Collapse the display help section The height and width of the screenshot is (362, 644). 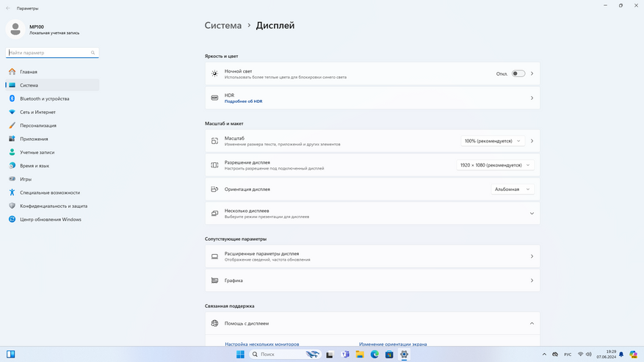[x=532, y=323]
